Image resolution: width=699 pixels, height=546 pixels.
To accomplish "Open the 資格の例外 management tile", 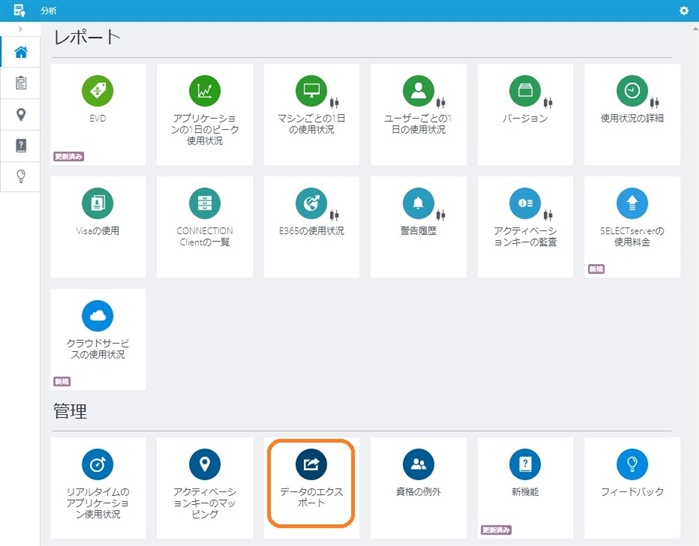I will click(418, 488).
